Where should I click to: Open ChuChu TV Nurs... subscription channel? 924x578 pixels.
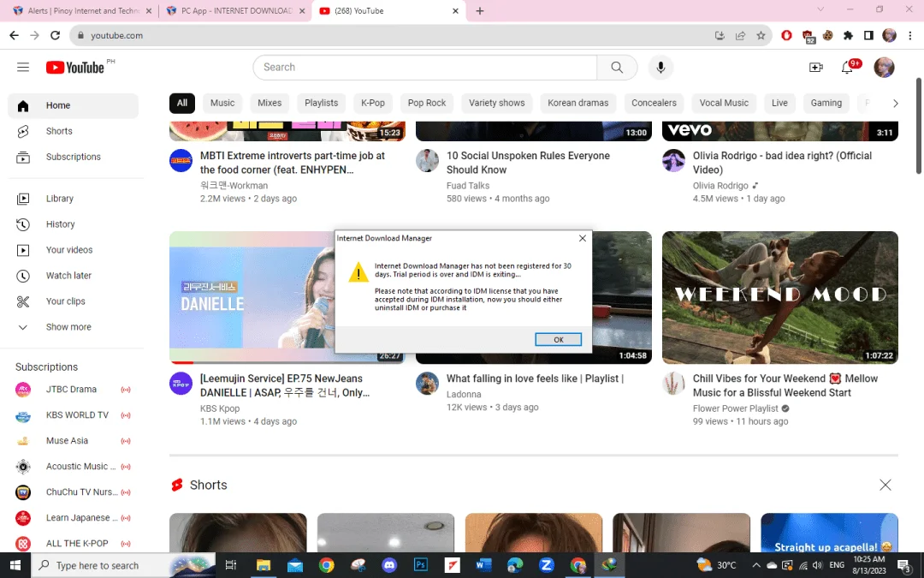pos(73,492)
